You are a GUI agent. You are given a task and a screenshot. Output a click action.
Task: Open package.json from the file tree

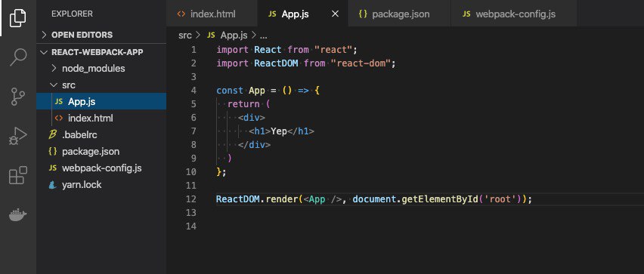(101, 152)
